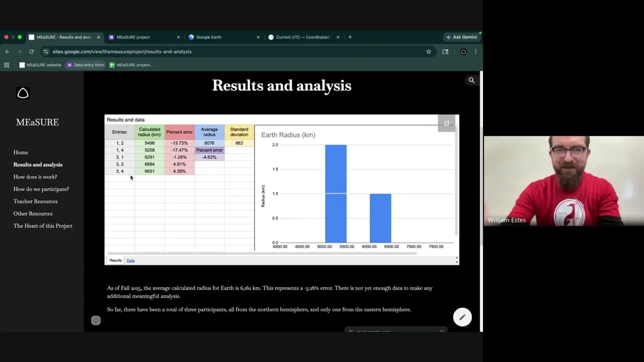Click the site search magnifier icon
The image size is (644, 362).
[x=471, y=80]
